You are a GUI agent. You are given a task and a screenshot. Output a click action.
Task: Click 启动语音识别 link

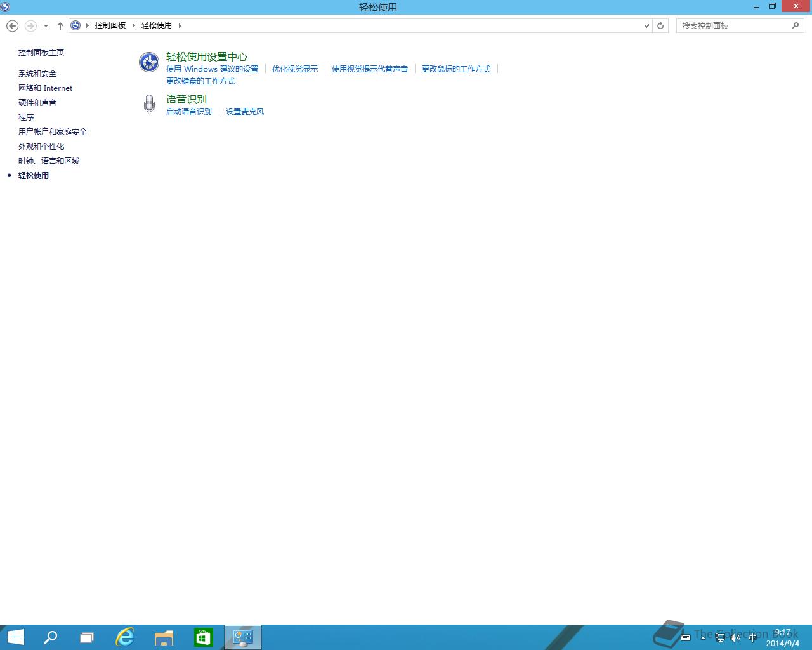[189, 112]
